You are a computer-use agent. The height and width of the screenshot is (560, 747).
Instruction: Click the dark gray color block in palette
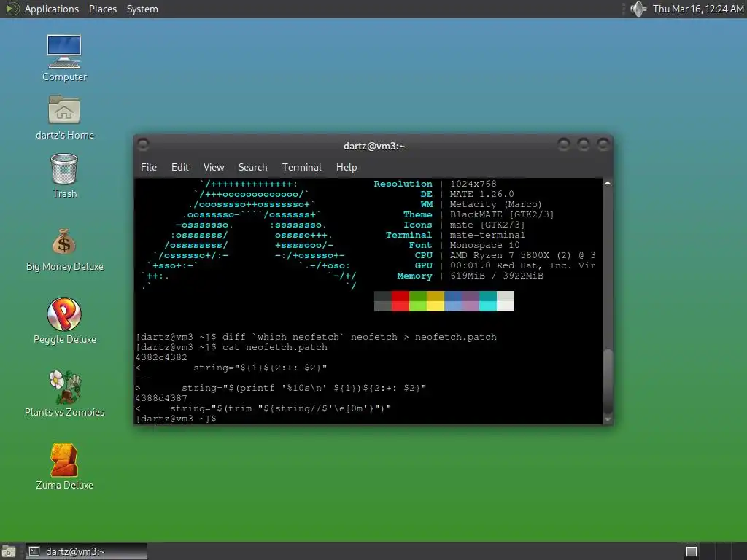pyautogui.click(x=383, y=301)
